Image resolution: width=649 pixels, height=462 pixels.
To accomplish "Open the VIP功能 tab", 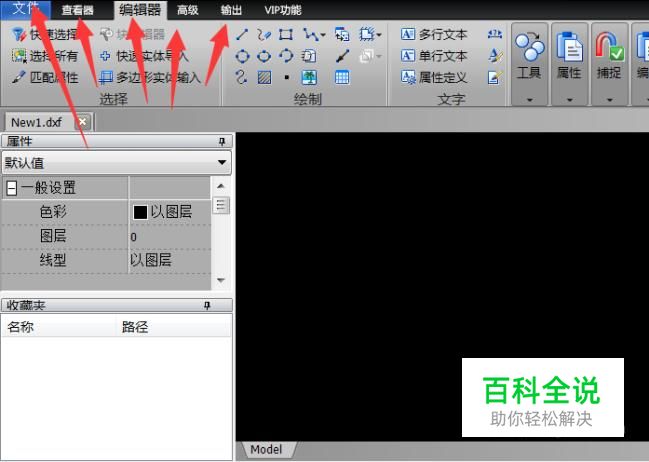I will [x=283, y=10].
